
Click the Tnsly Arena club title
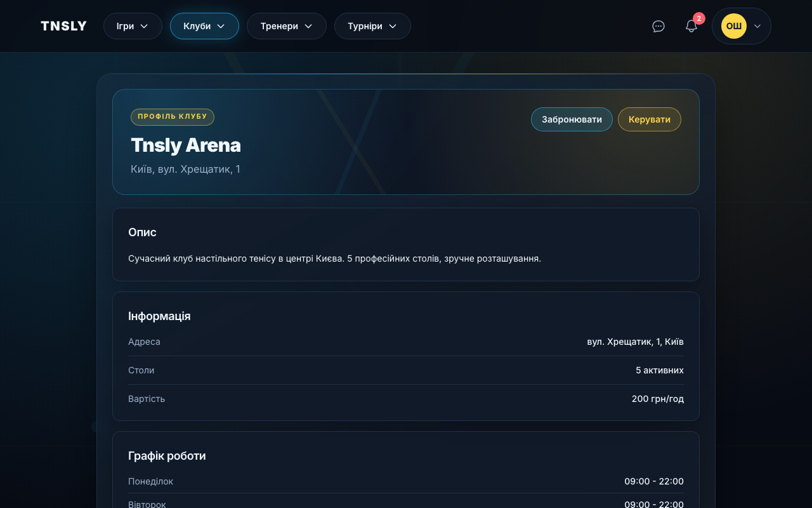(x=186, y=145)
